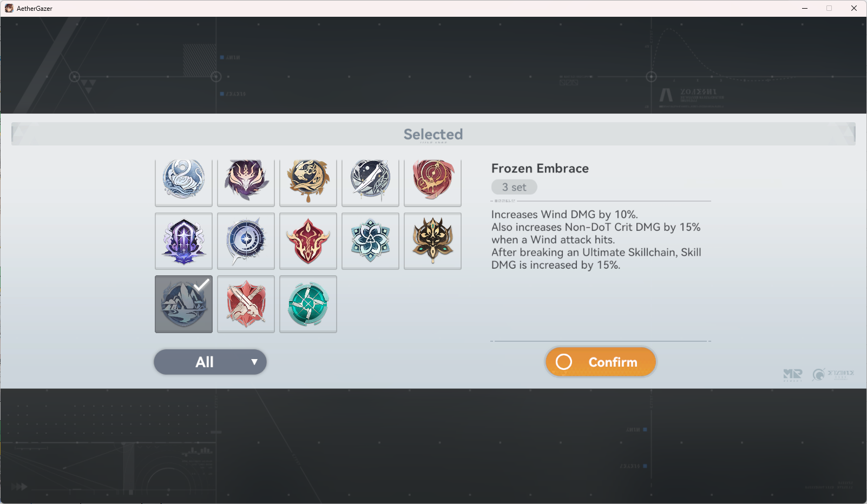Pick the dark feather wing sigil

pyautogui.click(x=370, y=183)
